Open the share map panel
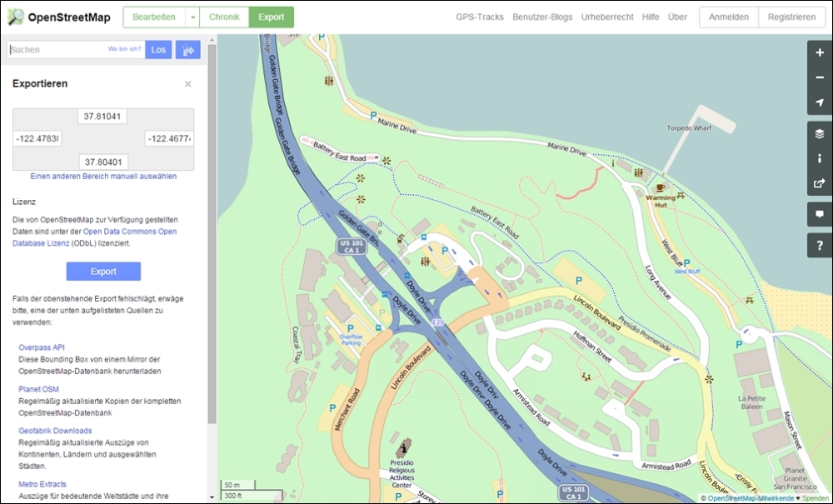Image resolution: width=833 pixels, height=504 pixels. click(x=819, y=183)
